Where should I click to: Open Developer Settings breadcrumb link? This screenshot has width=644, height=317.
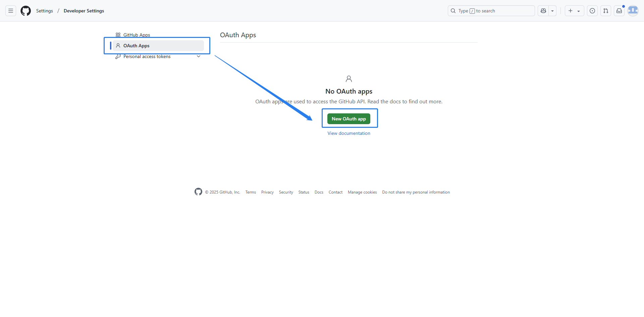[x=84, y=11]
